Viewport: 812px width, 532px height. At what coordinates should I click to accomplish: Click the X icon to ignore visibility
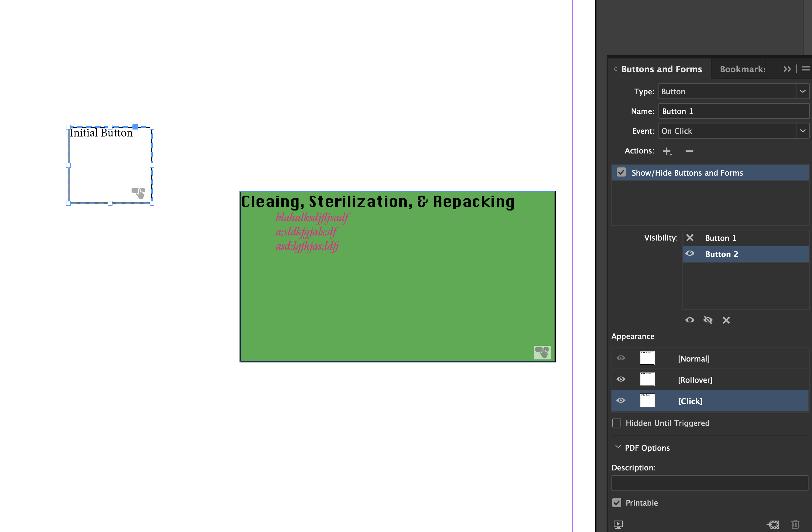point(726,320)
